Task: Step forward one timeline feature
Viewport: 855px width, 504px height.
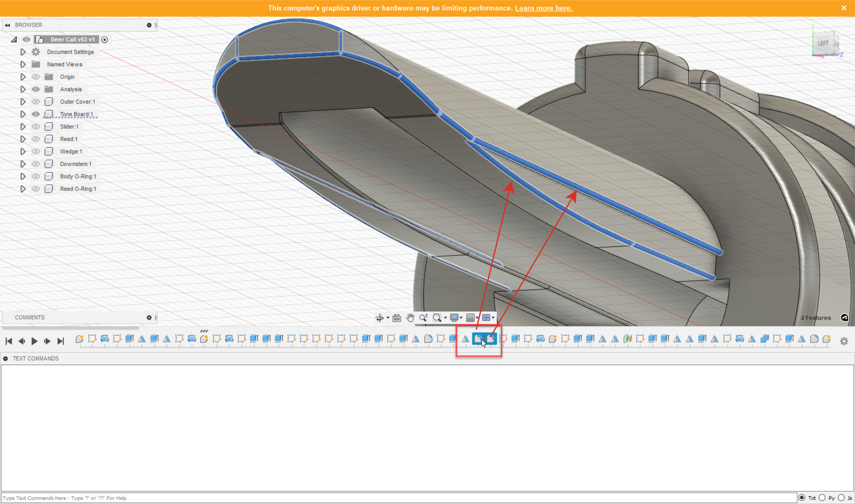Action: click(47, 341)
